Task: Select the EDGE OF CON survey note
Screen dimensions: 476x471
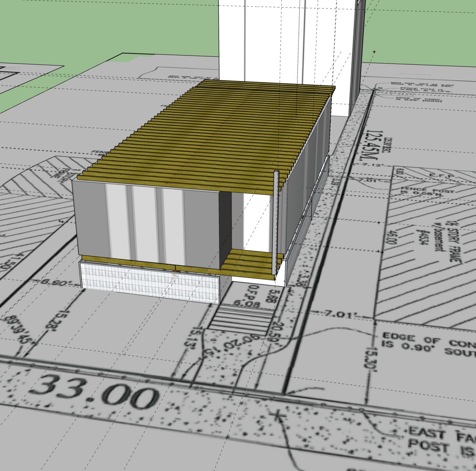Action: pos(428,344)
